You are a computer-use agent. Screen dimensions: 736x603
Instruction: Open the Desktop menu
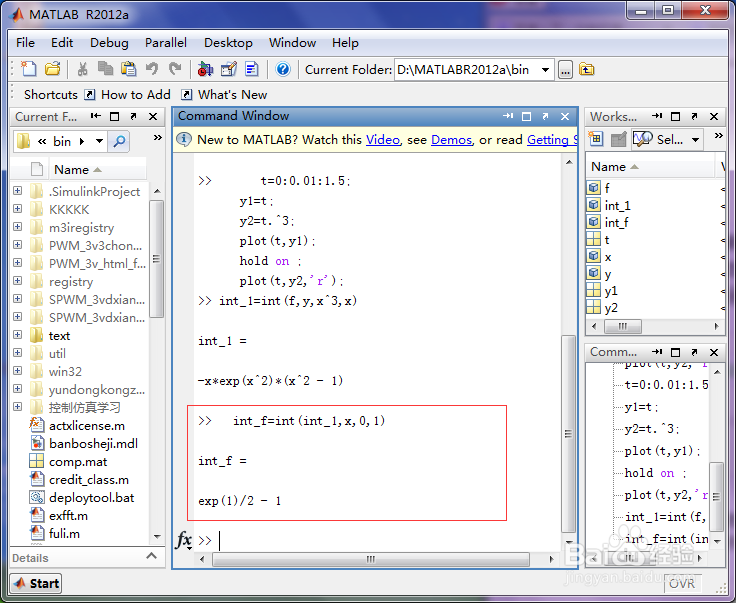228,43
